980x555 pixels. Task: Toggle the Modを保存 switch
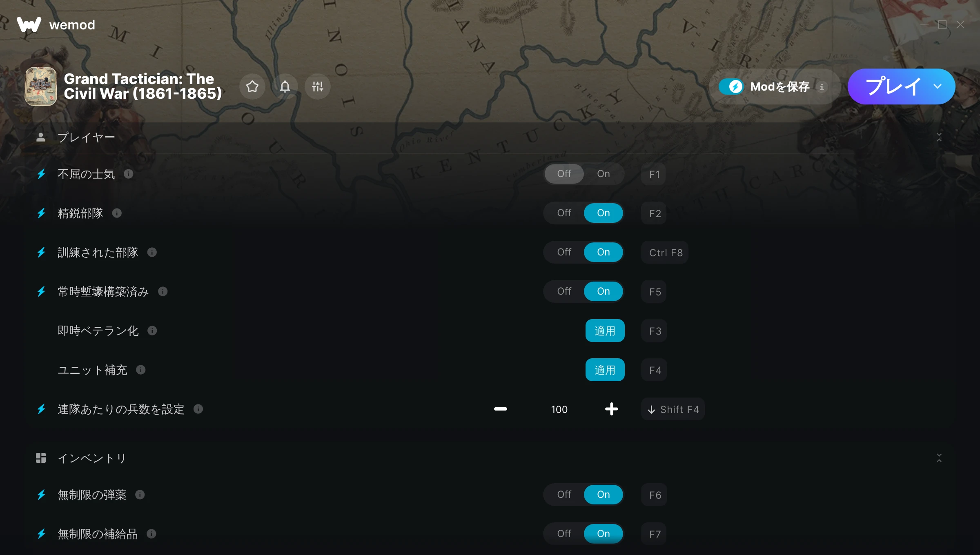(x=731, y=87)
